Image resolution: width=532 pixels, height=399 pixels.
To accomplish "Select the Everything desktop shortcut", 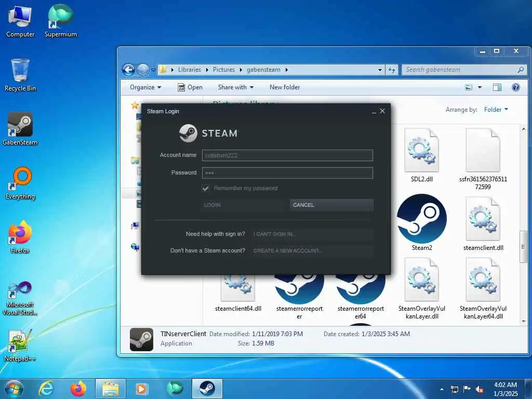I will (x=20, y=183).
